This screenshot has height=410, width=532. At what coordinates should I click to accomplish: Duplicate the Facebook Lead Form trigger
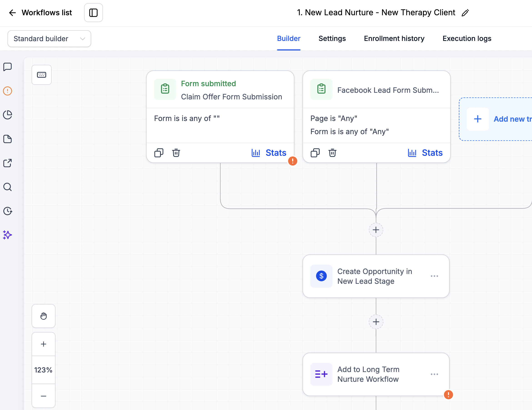click(315, 153)
